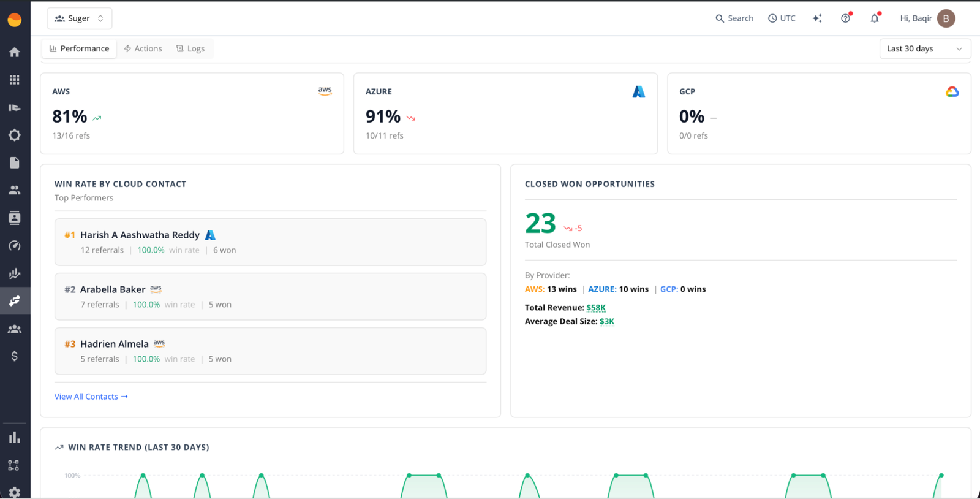Screen dimensions: 980x499
Task: Click the Suger logo icon
Action: (15, 20)
